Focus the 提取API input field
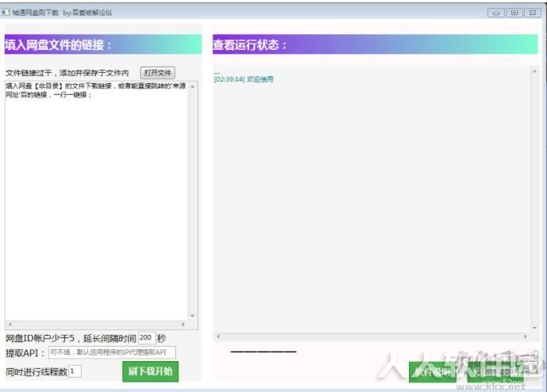This screenshot has height=392, width=547. point(112,352)
